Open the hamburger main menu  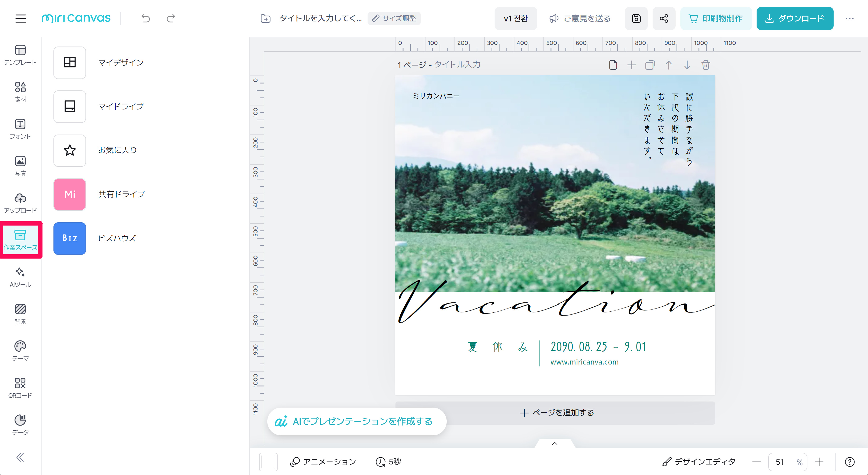pyautogui.click(x=21, y=18)
